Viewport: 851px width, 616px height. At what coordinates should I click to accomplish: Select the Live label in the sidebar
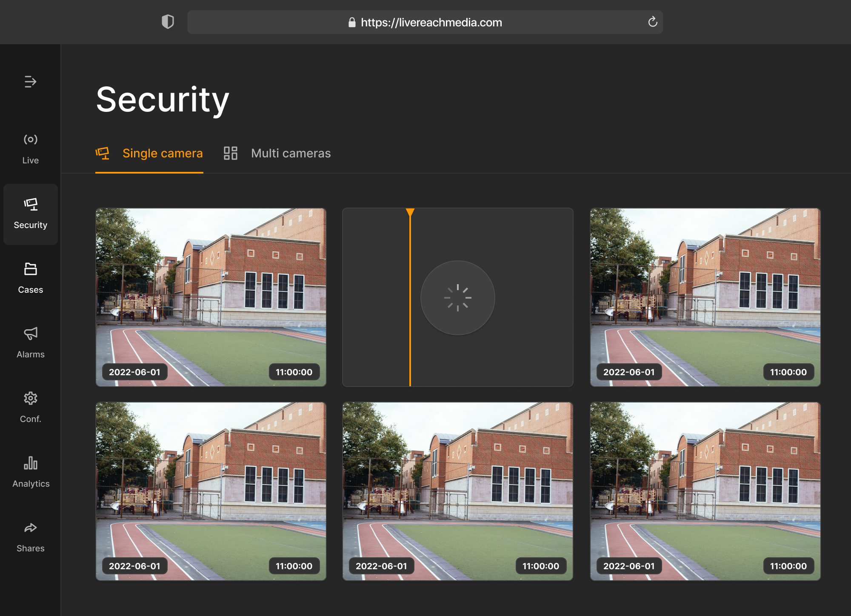30,160
